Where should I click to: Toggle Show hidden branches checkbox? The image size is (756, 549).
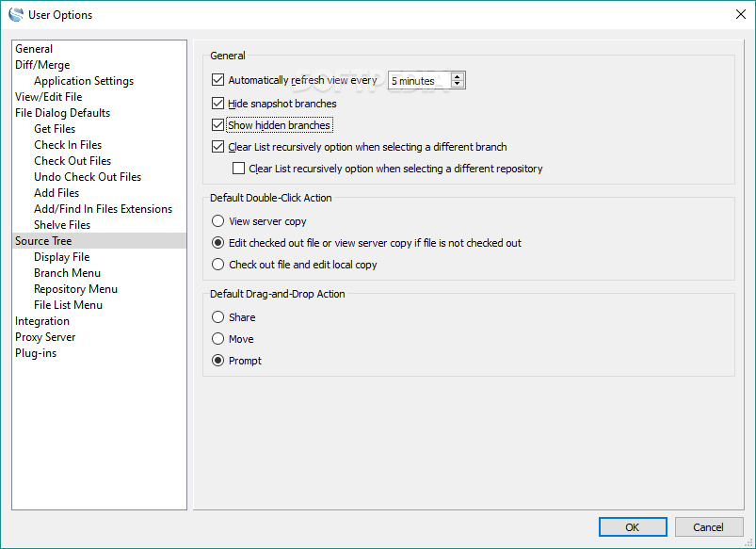click(x=219, y=125)
